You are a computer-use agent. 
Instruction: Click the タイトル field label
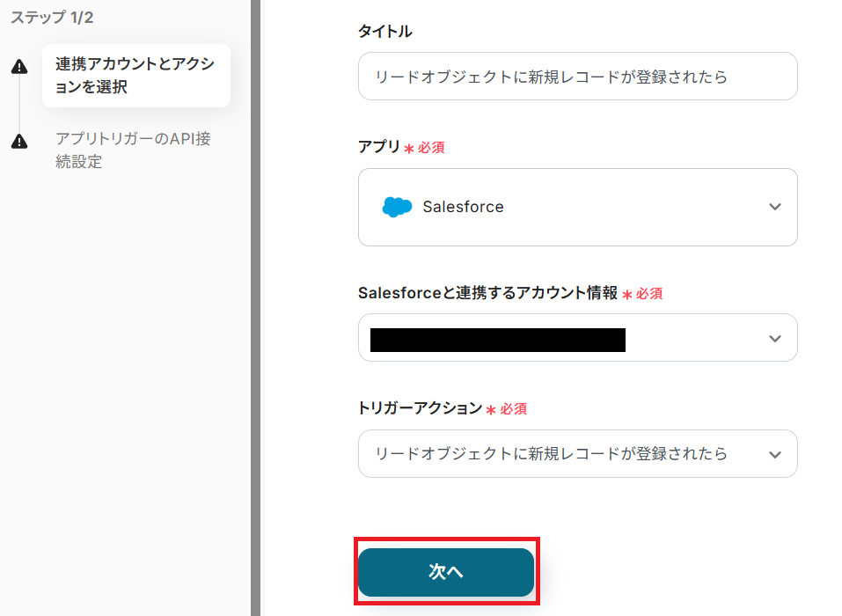tap(384, 32)
